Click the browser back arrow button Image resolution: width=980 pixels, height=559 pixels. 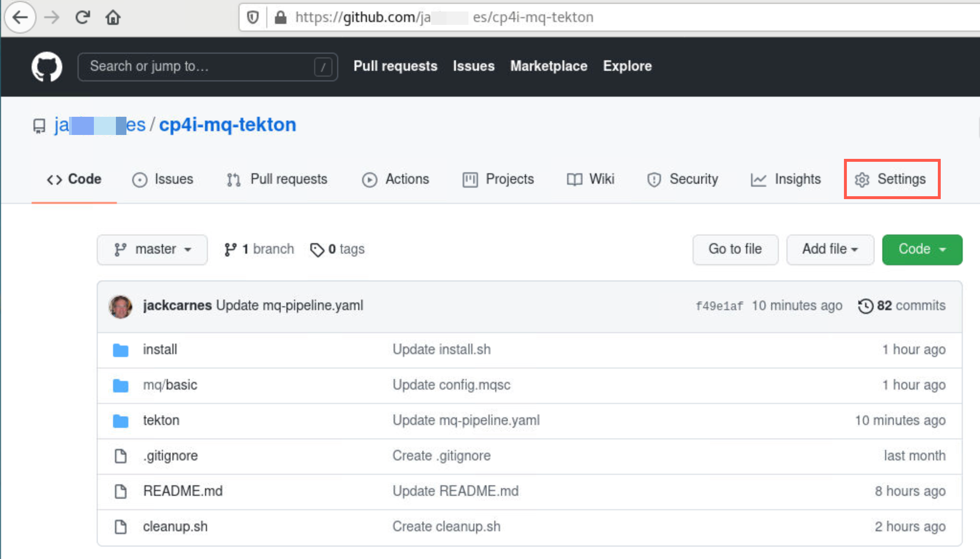pyautogui.click(x=20, y=17)
